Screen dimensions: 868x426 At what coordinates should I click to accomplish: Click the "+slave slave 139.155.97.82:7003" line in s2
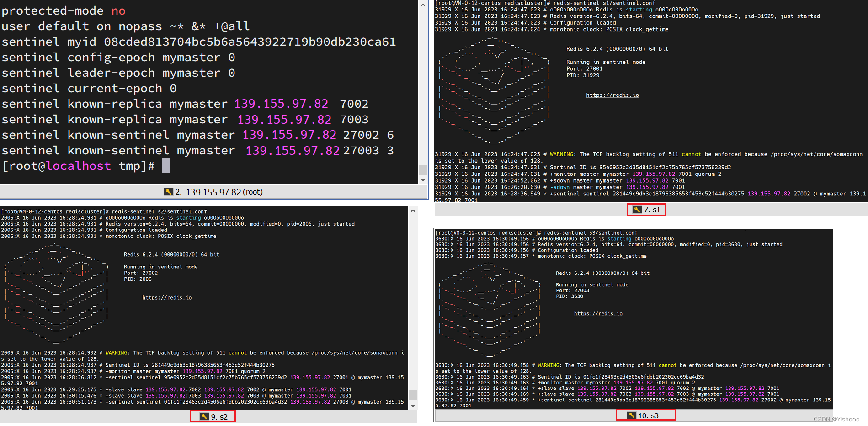point(176,396)
